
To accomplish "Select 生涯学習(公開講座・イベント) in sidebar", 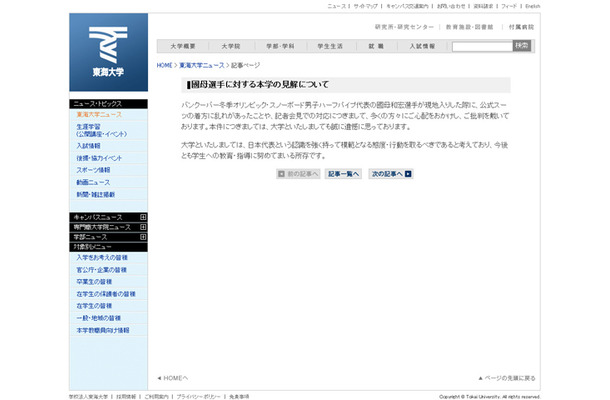I will pos(102,130).
